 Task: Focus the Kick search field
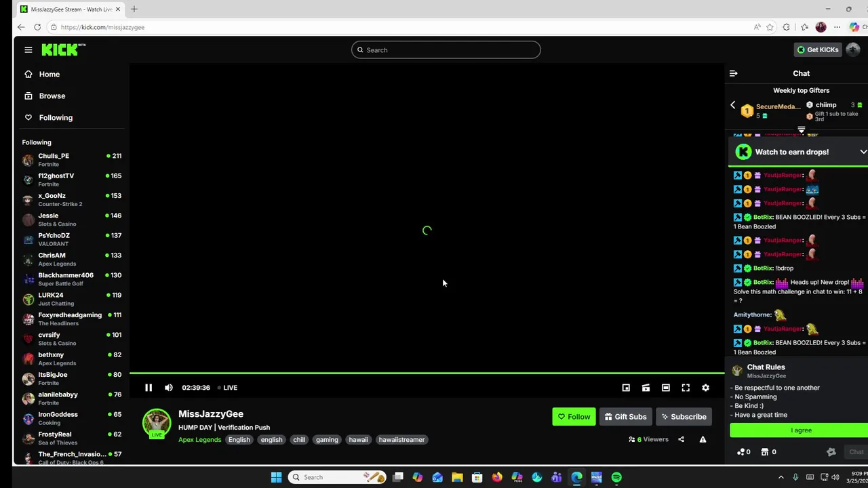pyautogui.click(x=446, y=50)
